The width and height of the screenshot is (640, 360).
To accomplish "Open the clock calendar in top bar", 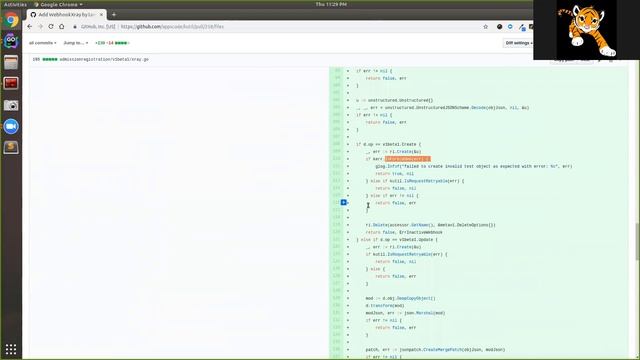I will 331,4.
